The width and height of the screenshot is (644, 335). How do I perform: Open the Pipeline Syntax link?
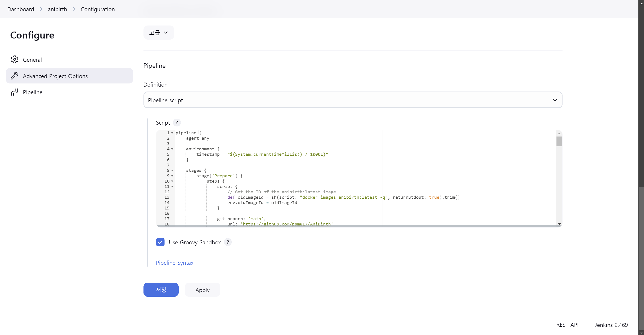click(x=175, y=263)
